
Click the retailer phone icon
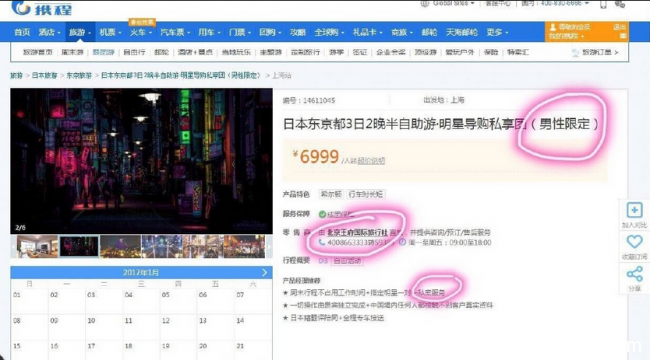tap(322, 242)
